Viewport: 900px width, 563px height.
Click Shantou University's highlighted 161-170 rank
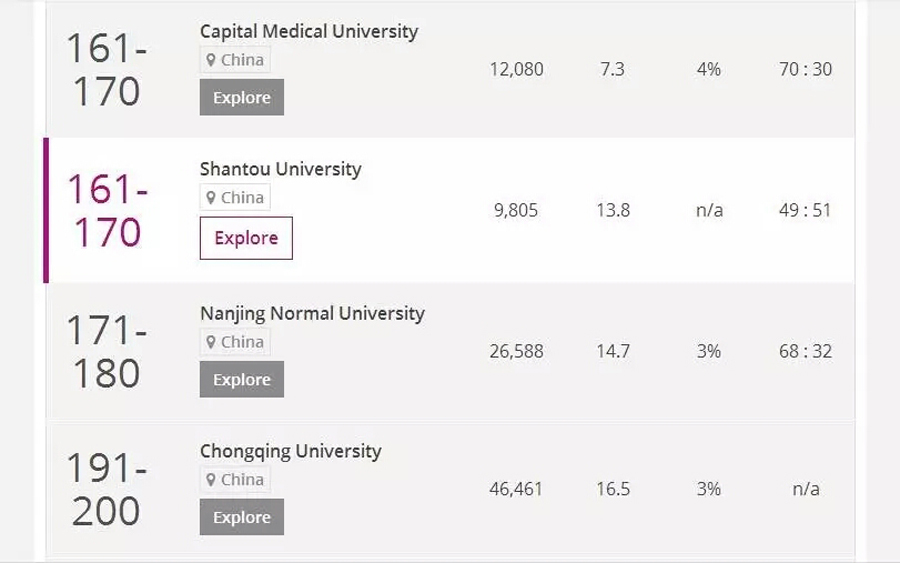[107, 211]
